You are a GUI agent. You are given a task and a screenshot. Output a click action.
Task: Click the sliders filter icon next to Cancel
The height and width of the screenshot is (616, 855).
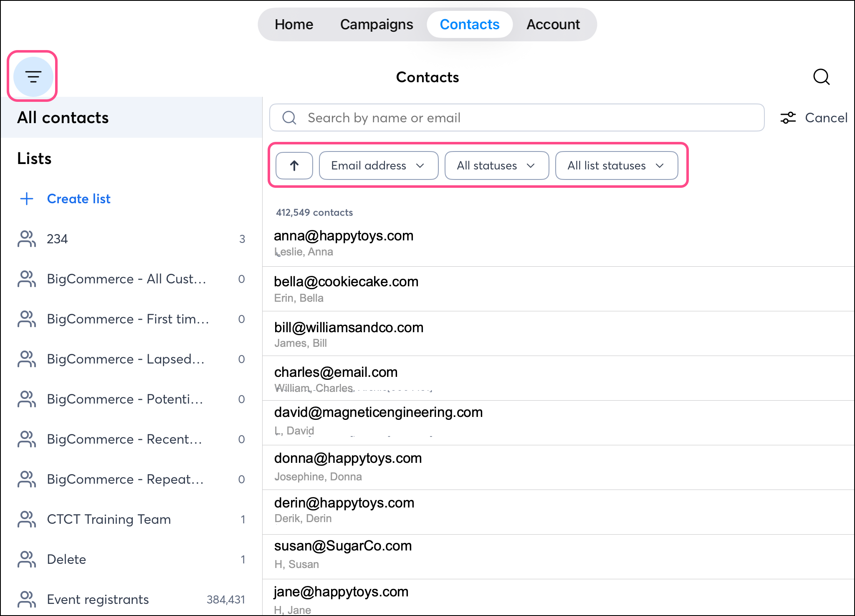pos(788,118)
